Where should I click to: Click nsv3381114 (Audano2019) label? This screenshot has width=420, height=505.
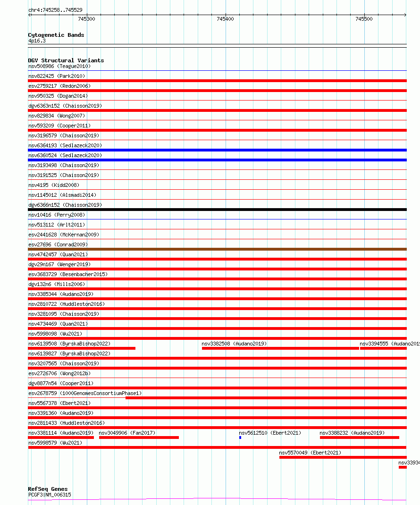click(61, 433)
